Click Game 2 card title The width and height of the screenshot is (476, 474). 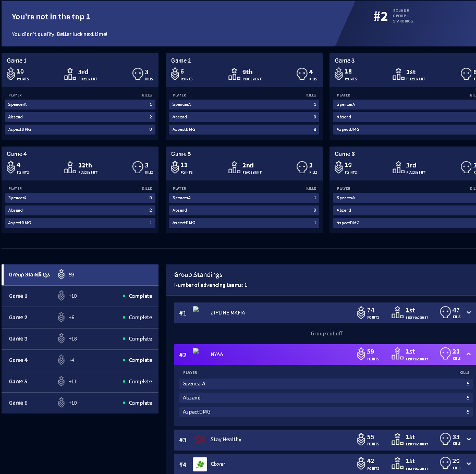click(181, 60)
